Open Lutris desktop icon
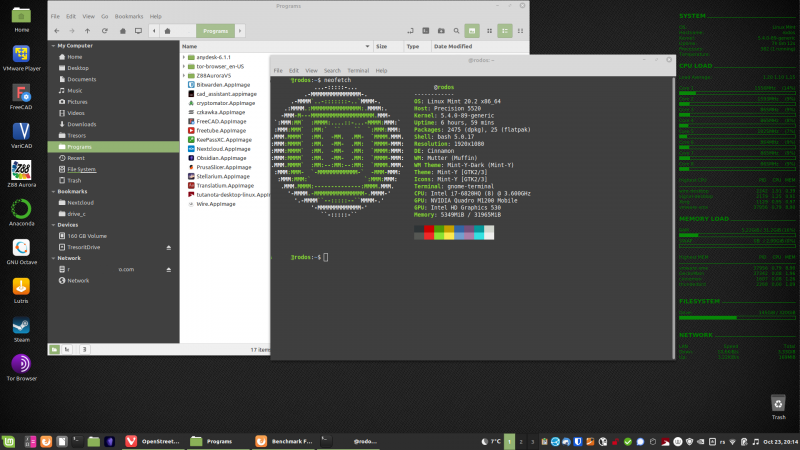800x450 pixels. click(x=21, y=291)
